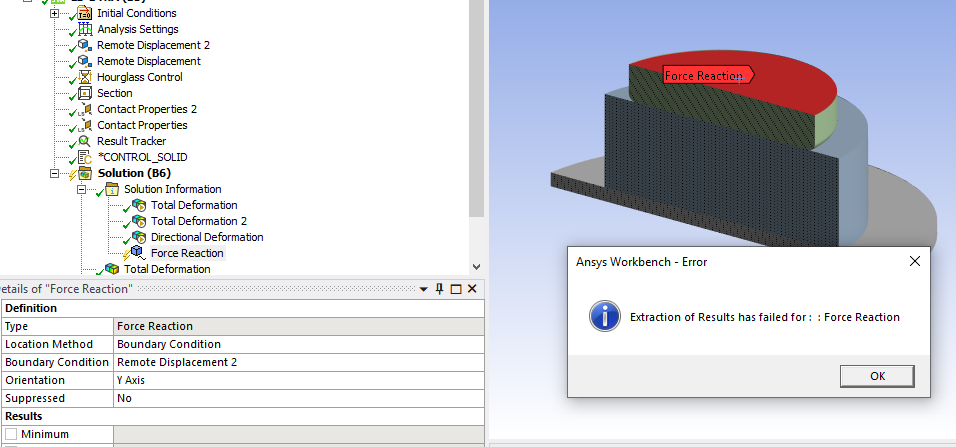Open the Location Method Boundary Condition field

[299, 344]
